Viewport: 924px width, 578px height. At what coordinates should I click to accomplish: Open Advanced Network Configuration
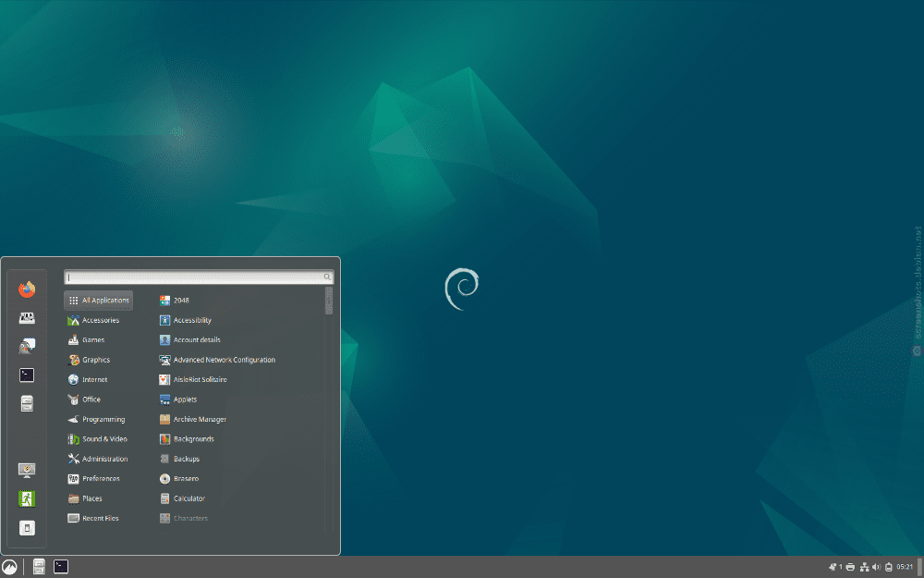(222, 360)
